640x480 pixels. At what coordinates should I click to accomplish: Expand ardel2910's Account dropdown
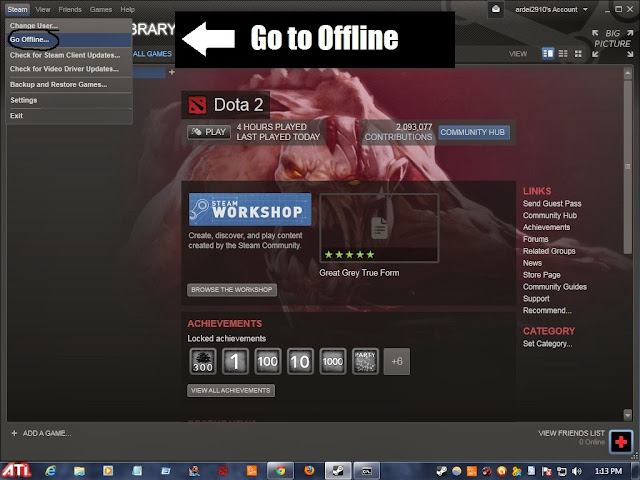point(551,9)
